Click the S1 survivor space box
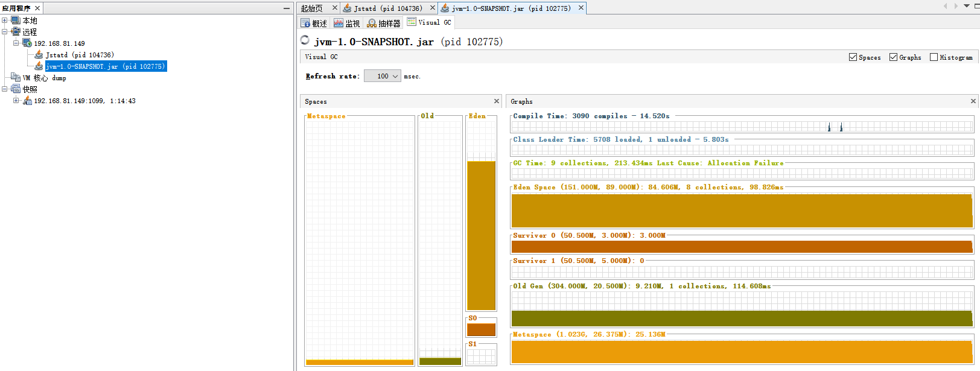This screenshot has height=371, width=980. point(482,356)
